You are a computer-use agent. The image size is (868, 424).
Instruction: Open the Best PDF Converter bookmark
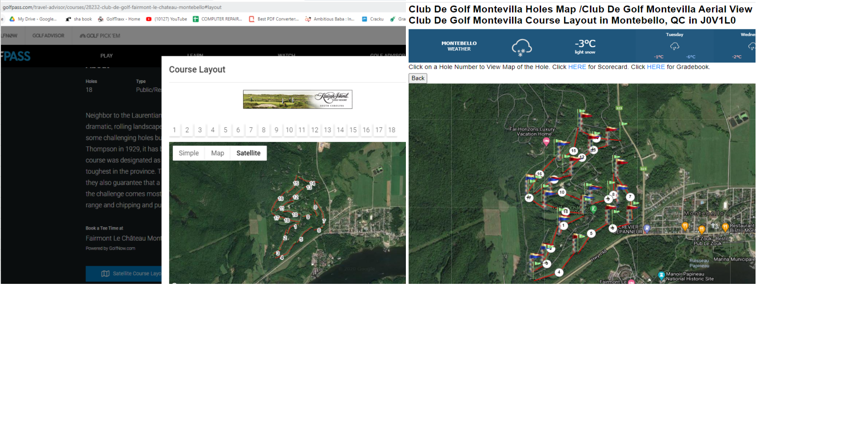point(273,19)
